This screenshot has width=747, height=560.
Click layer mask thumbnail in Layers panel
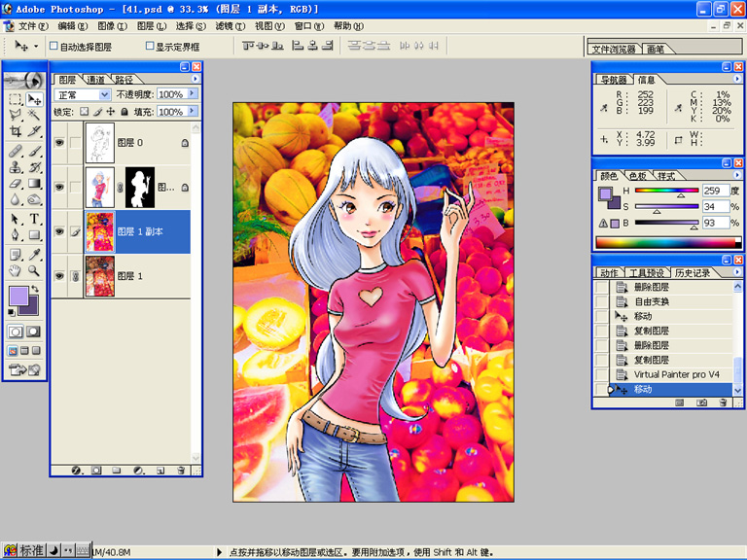point(140,187)
